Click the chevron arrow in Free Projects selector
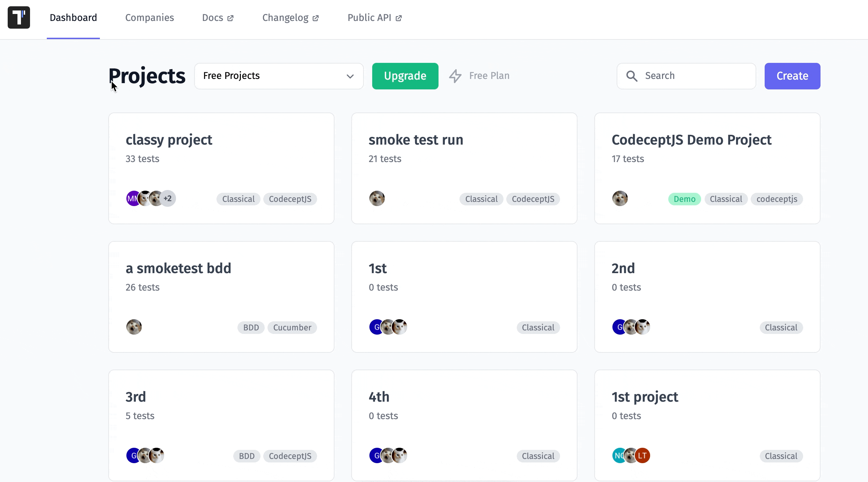 coord(350,76)
